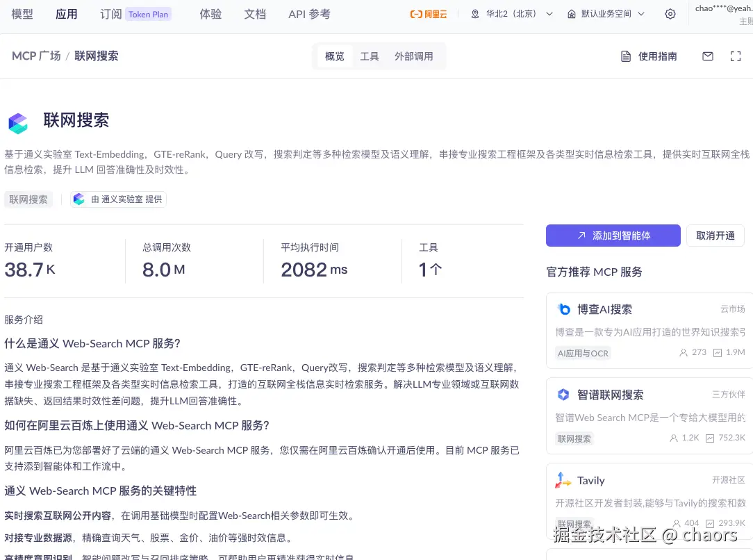753x560 pixels.
Task: Click the AI应用与OCR tag
Action: point(583,353)
